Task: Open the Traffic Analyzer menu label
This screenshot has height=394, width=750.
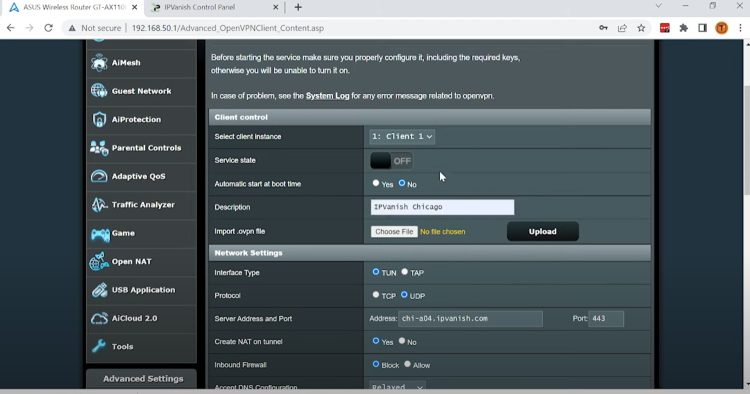Action: tap(143, 205)
